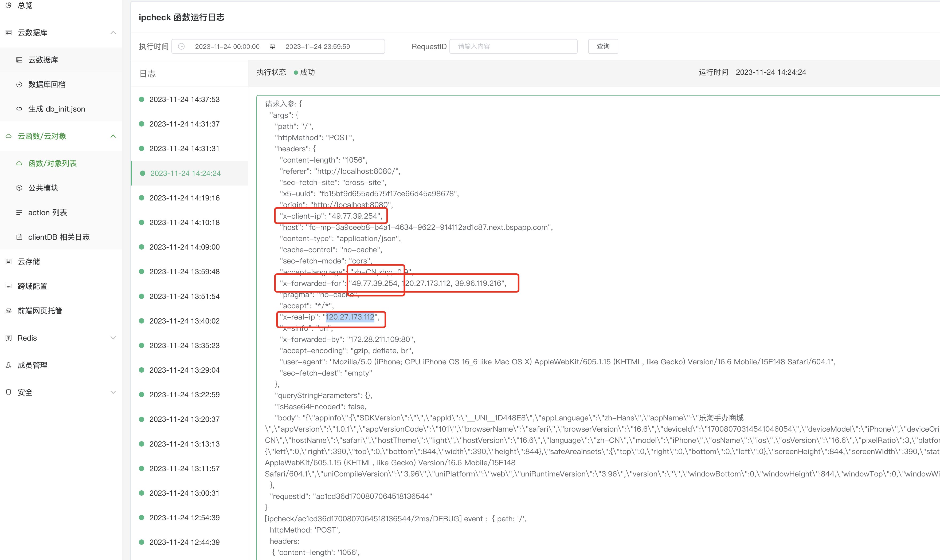This screenshot has width=940, height=560.
Task: Click the 前端网页托管 hosting icon
Action: pyautogui.click(x=9, y=311)
